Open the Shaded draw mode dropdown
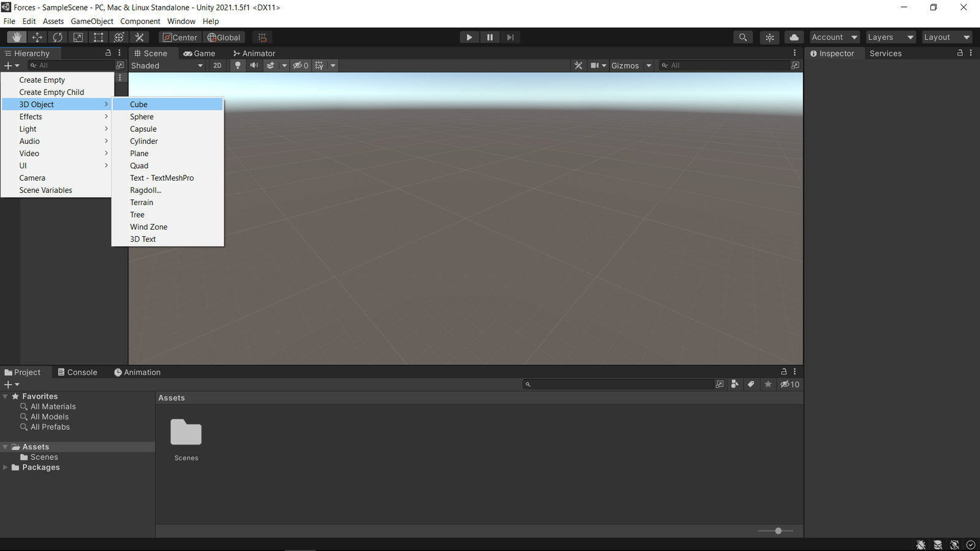The width and height of the screenshot is (980, 551). click(167, 66)
